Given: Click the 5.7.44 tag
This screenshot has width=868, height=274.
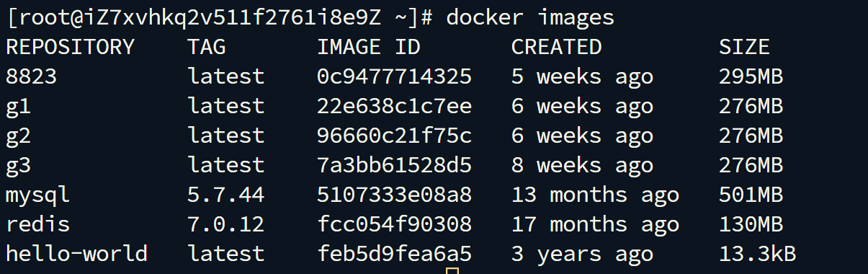Looking at the screenshot, I should point(226,195).
